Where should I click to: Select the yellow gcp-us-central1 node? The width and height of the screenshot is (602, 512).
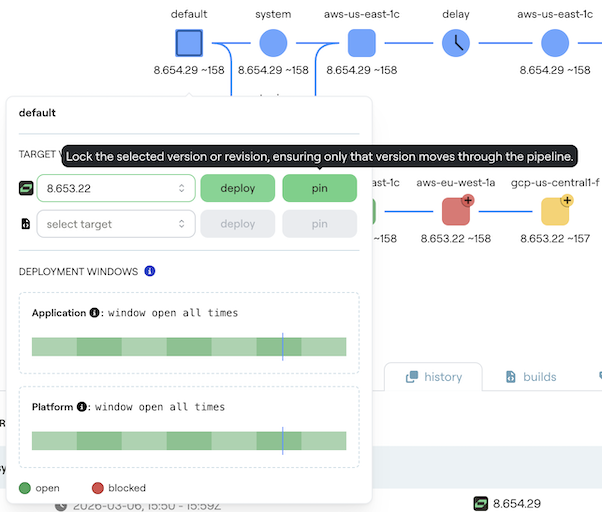[555, 211]
